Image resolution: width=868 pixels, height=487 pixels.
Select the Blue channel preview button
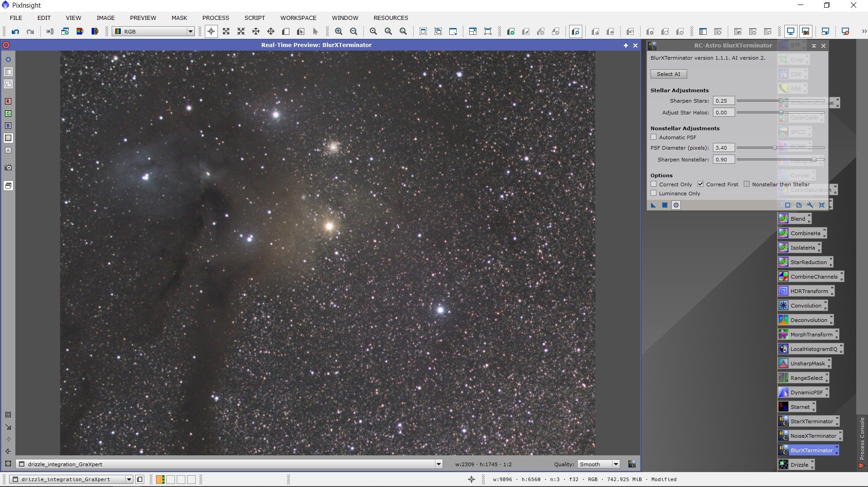(x=8, y=126)
